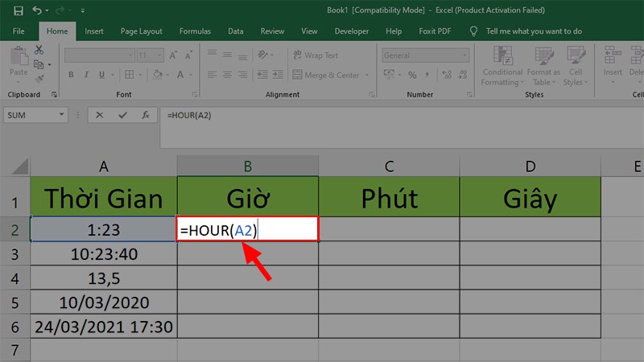This screenshot has height=362, width=644.
Task: Click the Format Painter brush icon
Action: pos(39,78)
